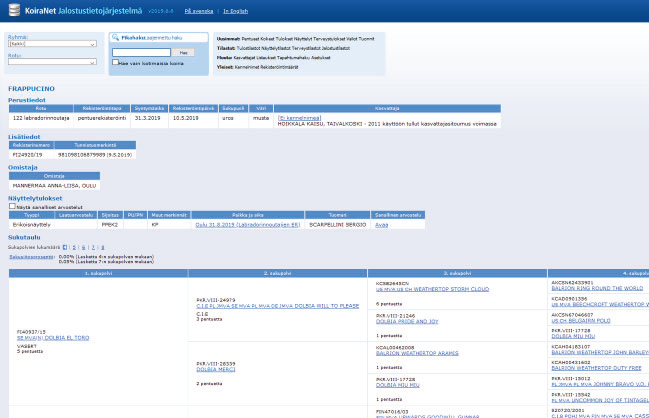This screenshot has width=649, height=418.
Task: Open Uncommon Joy Of Tintagel link
Action: click(x=600, y=400)
